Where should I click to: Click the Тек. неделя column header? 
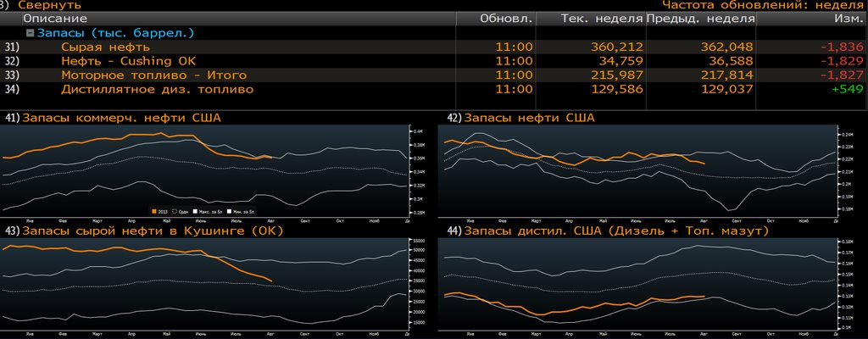(x=602, y=18)
